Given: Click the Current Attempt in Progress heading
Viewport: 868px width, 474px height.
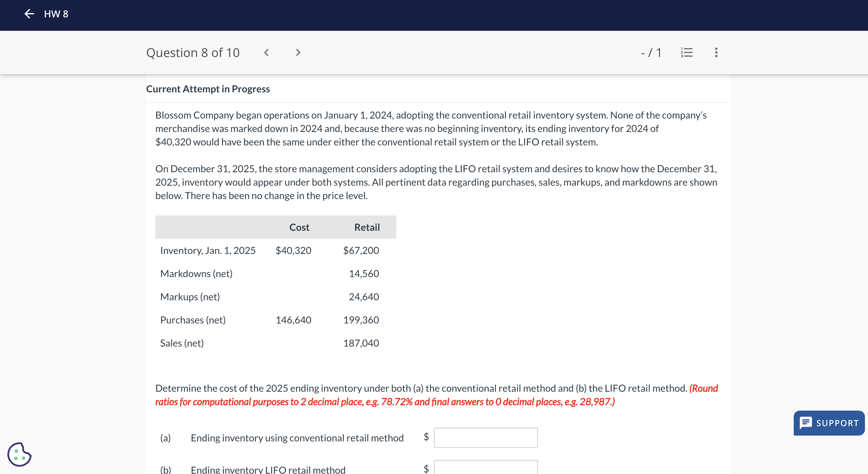Looking at the screenshot, I should (208, 89).
